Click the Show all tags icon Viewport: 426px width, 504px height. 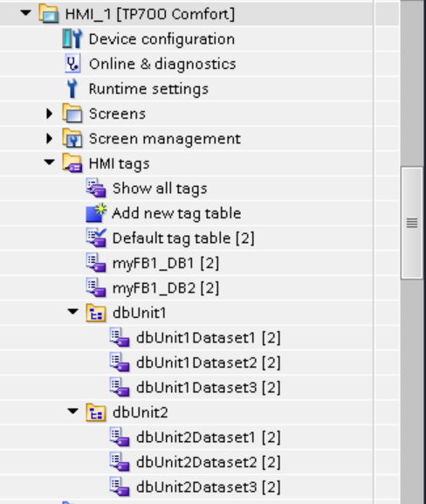pyautogui.click(x=96, y=188)
